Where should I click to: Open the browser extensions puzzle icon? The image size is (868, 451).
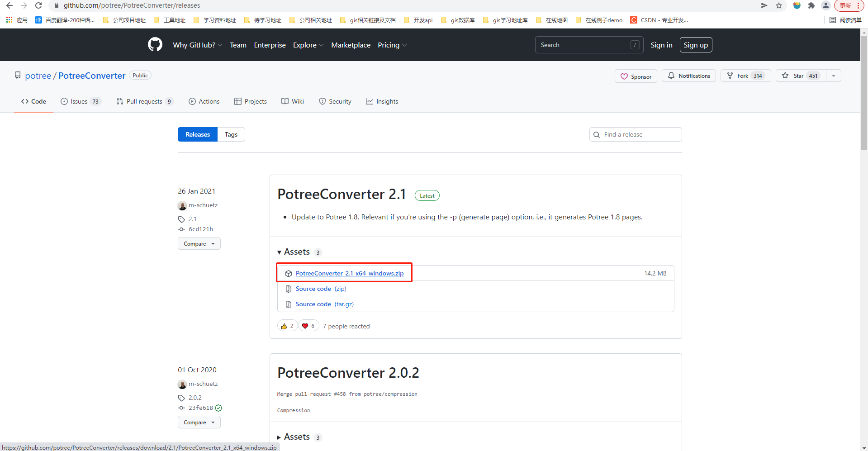coord(811,5)
